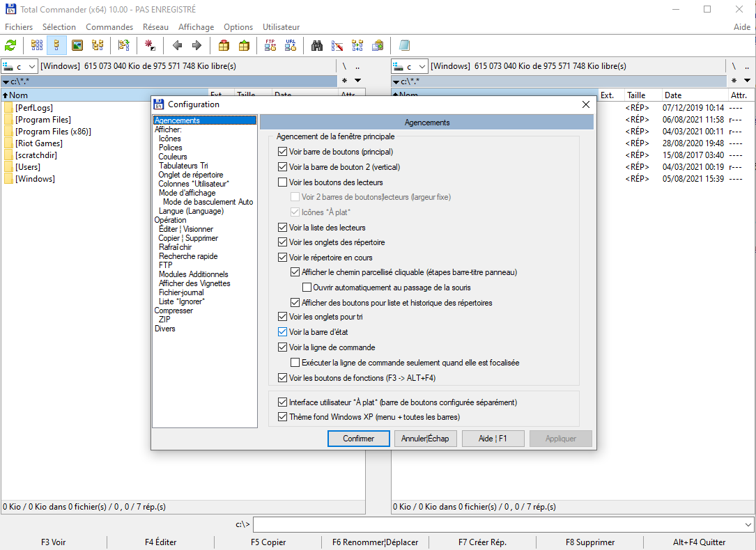Switch to brief file names view icon
Screen dimensions: 756x550
[37, 46]
